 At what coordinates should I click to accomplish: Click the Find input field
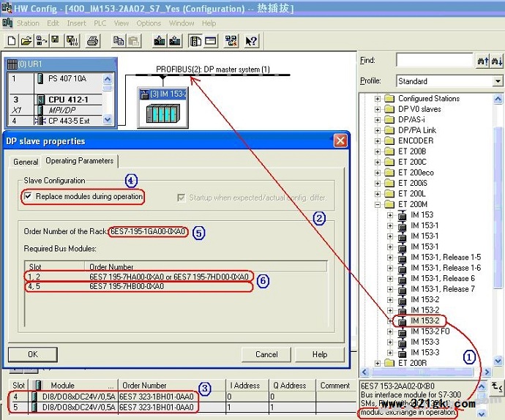pos(435,60)
